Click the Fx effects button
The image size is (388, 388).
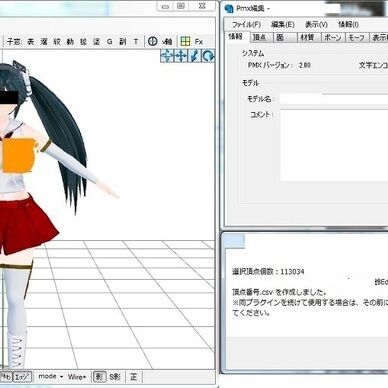click(199, 42)
